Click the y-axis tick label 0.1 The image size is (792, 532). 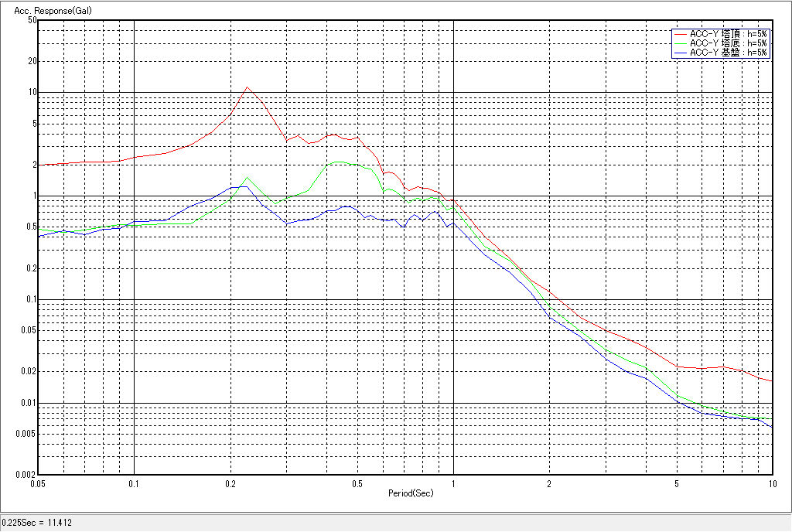(30, 299)
